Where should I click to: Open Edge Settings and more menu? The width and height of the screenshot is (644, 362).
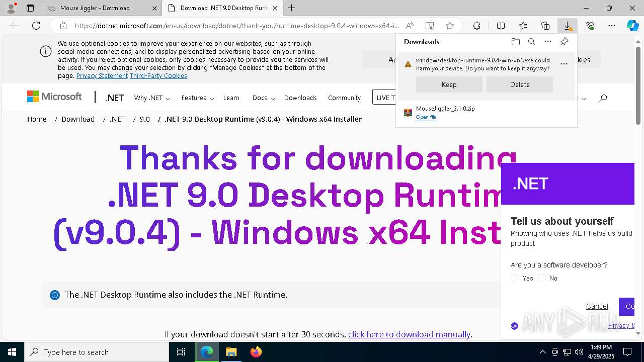point(612,26)
